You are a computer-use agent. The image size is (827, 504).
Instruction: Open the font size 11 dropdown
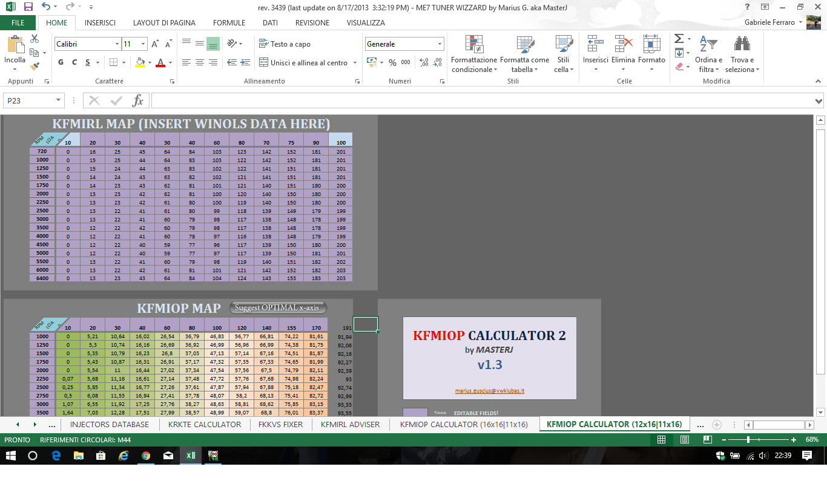(143, 44)
